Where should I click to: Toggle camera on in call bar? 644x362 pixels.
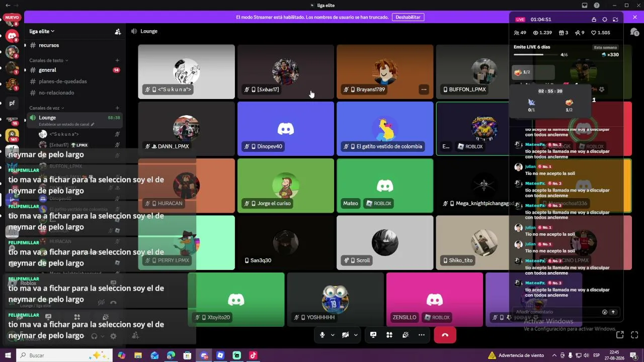(x=346, y=335)
